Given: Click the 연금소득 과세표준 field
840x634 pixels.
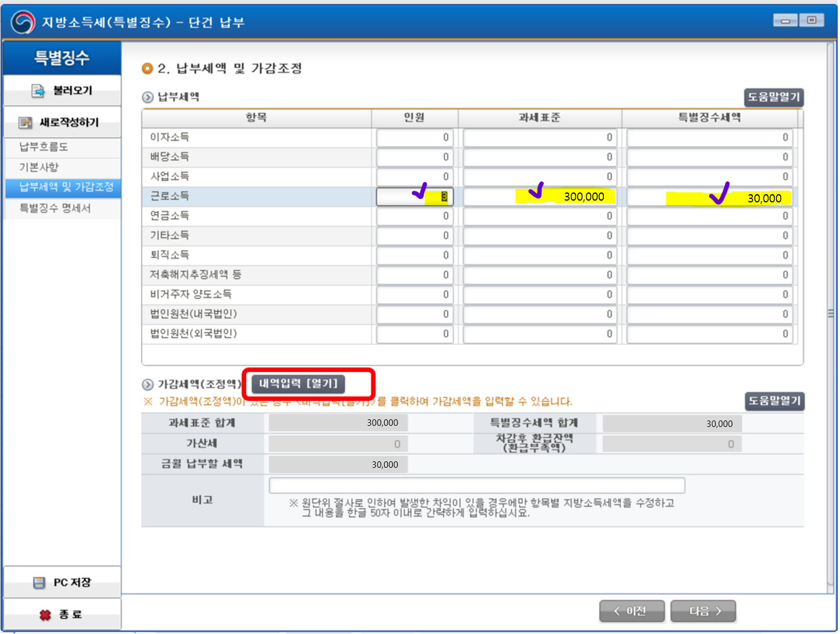Looking at the screenshot, I should click(x=540, y=216).
